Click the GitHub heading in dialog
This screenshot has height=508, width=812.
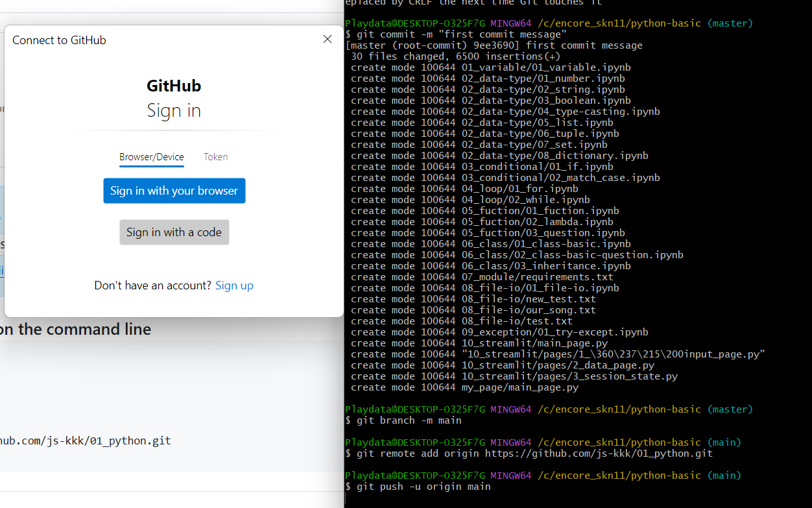click(x=174, y=86)
